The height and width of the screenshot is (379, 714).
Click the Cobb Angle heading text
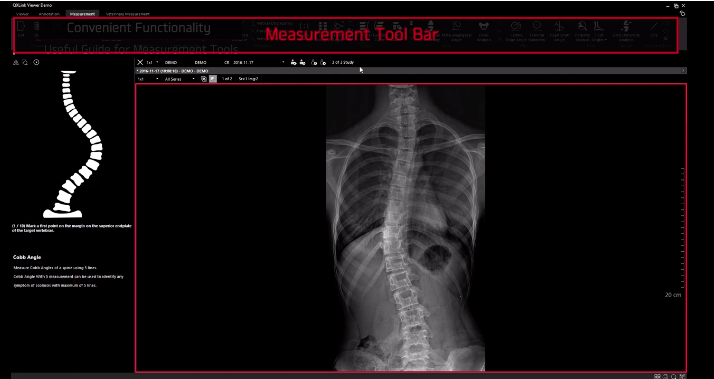pyautogui.click(x=27, y=257)
